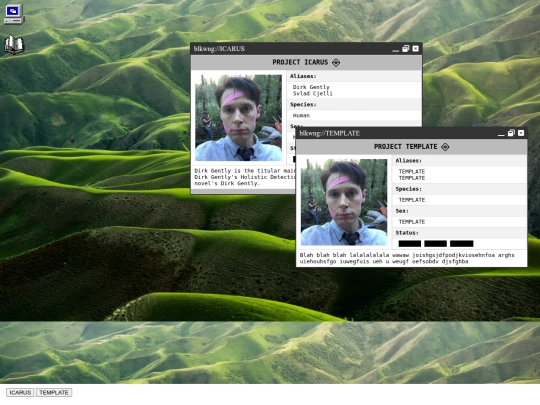
Task: Click the first redacted status block in TEMPLATE
Action: 409,243
